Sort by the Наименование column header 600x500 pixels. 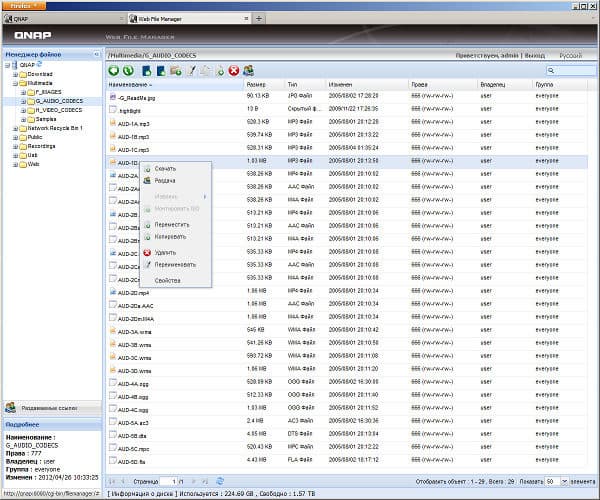(x=175, y=85)
